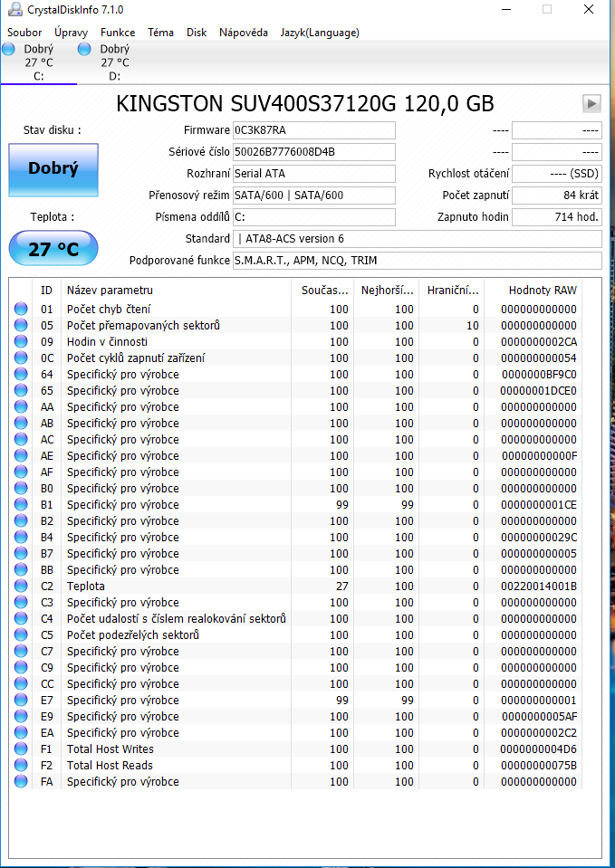Click status orb for attribute AB
Image resolution: width=615 pixels, height=868 pixels.
[x=21, y=423]
